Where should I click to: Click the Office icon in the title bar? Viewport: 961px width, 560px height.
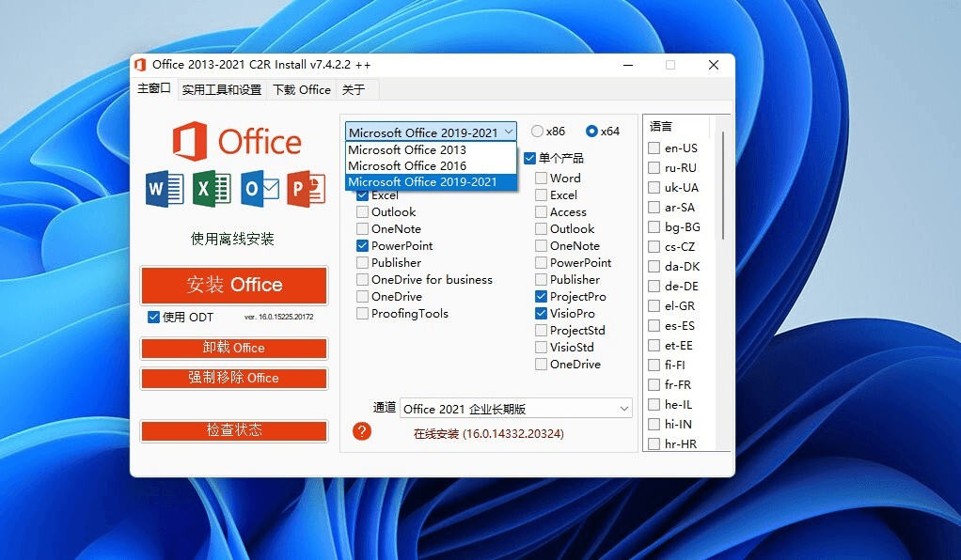[x=139, y=65]
